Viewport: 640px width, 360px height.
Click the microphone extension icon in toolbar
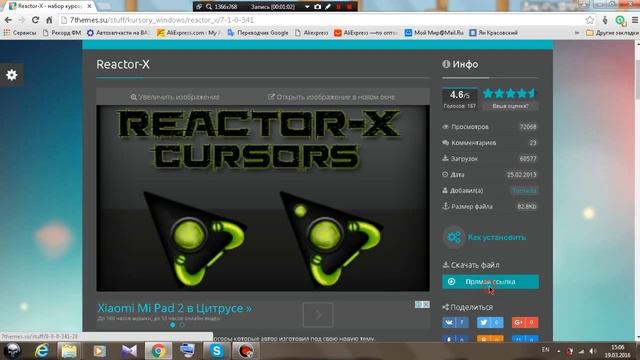(x=605, y=20)
